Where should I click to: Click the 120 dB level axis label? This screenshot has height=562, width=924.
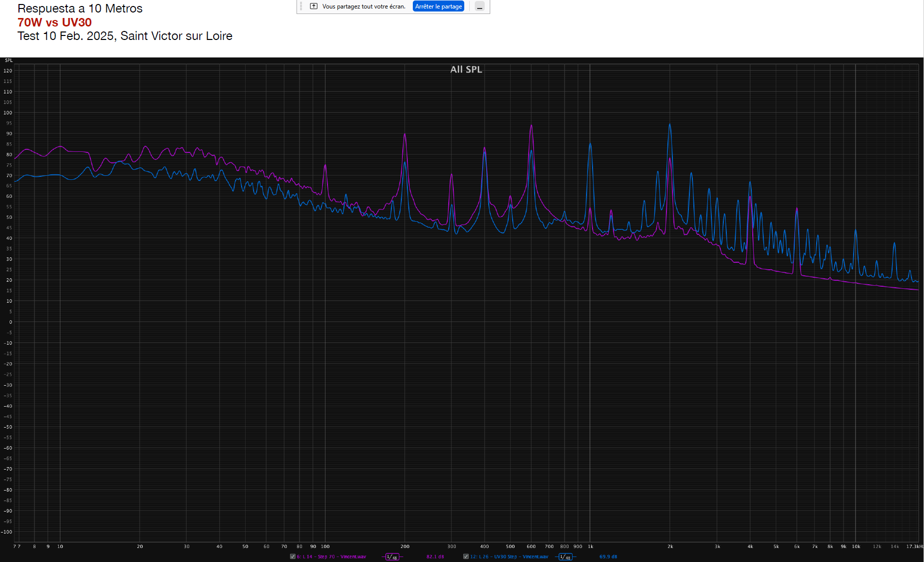8,71
